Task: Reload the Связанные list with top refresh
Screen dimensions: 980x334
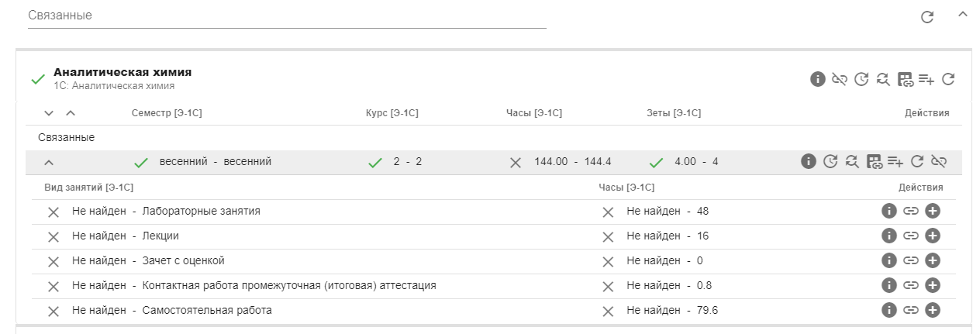Action: (927, 16)
